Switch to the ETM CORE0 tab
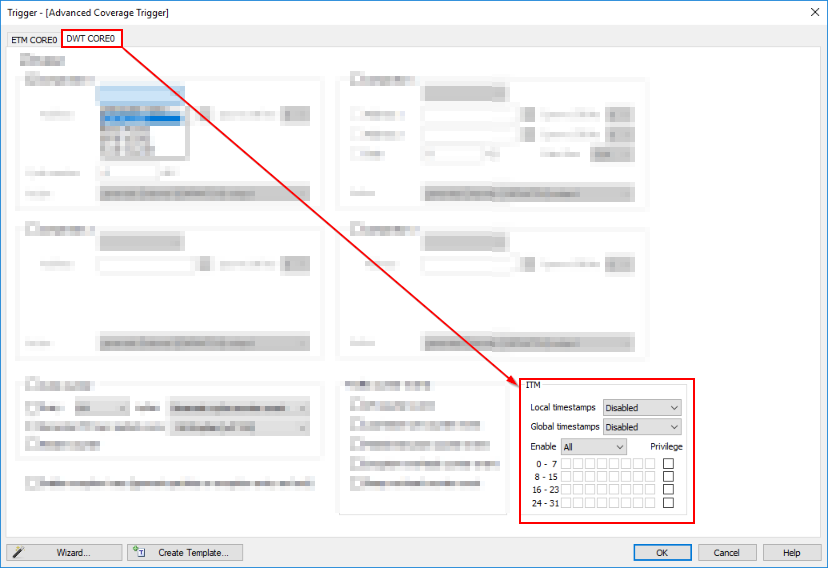This screenshot has width=828, height=568. [34, 39]
